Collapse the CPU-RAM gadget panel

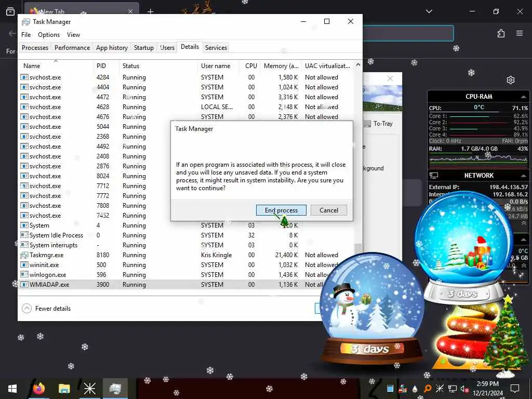(x=523, y=97)
